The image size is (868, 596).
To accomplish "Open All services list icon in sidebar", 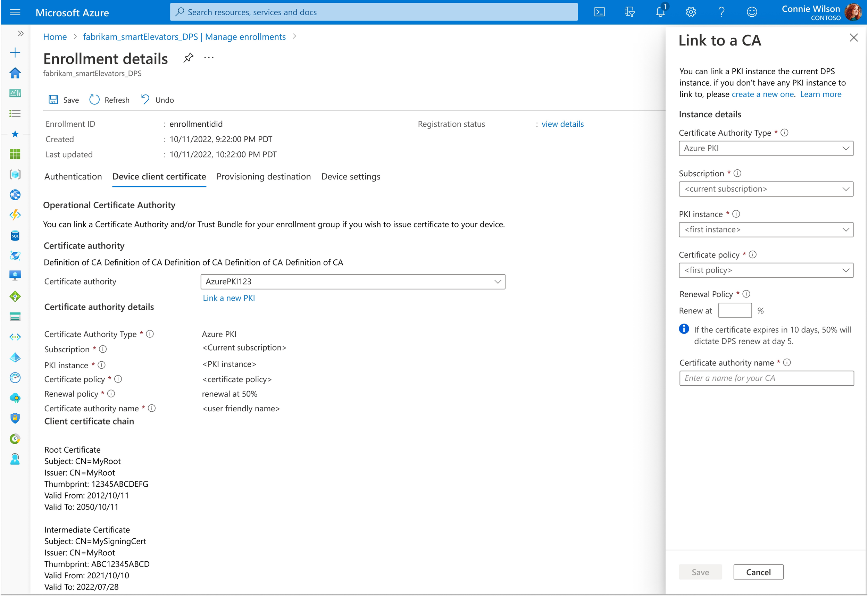I will point(15,114).
